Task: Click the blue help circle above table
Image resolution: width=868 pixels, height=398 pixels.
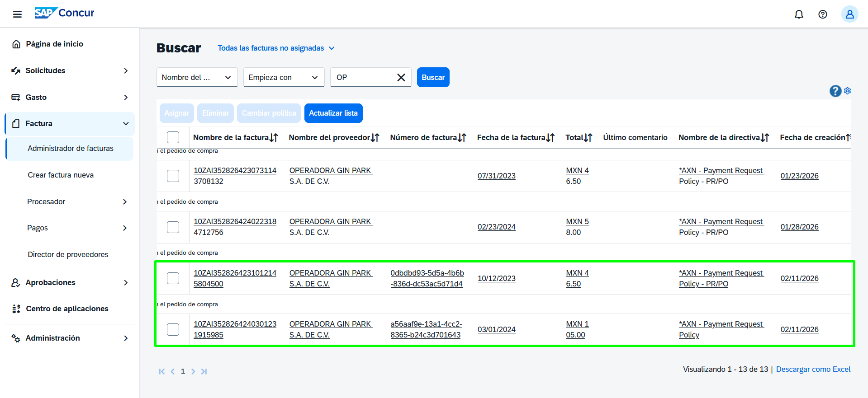Action: tap(835, 91)
